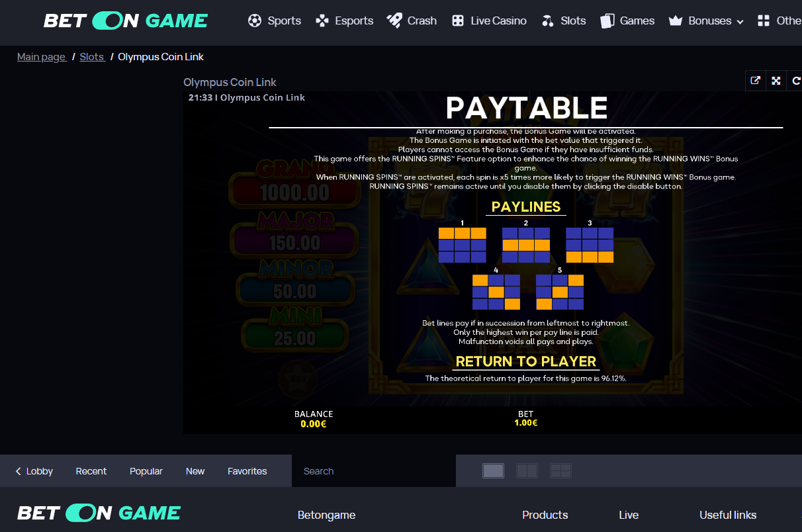Click the Major jackpot value 150.00
The width and height of the screenshot is (802, 532).
[x=295, y=242]
